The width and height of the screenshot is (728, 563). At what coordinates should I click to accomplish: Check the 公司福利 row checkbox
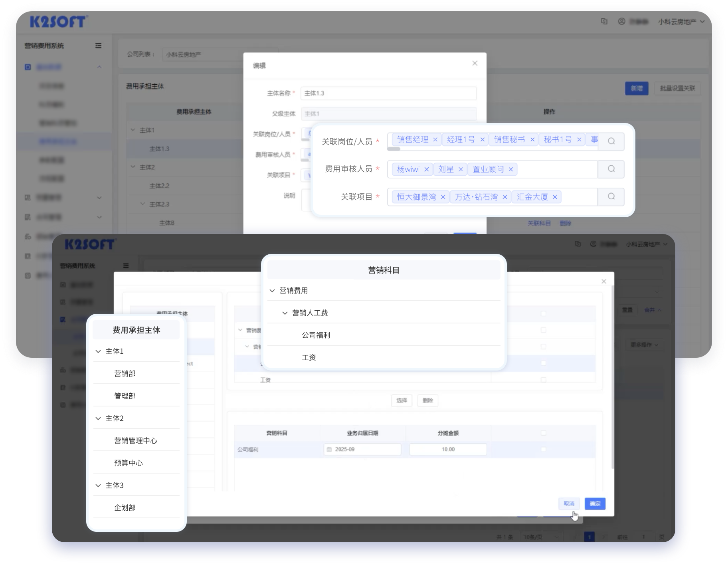(x=543, y=449)
